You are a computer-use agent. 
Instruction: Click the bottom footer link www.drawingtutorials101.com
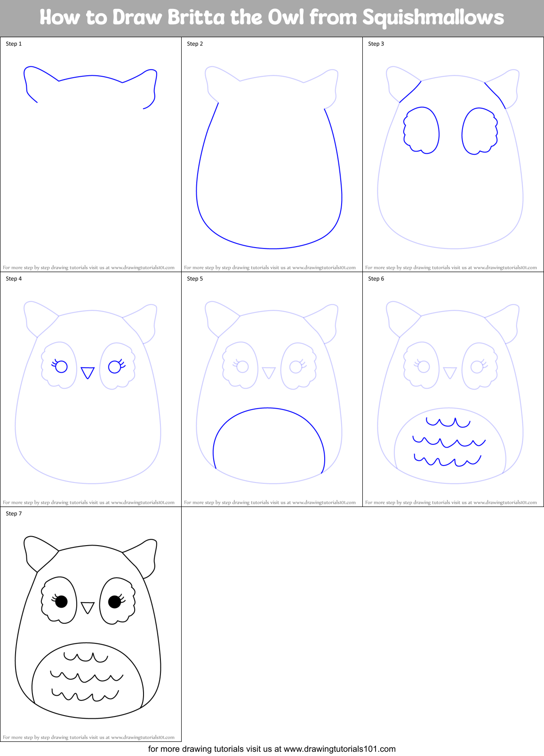(340, 749)
